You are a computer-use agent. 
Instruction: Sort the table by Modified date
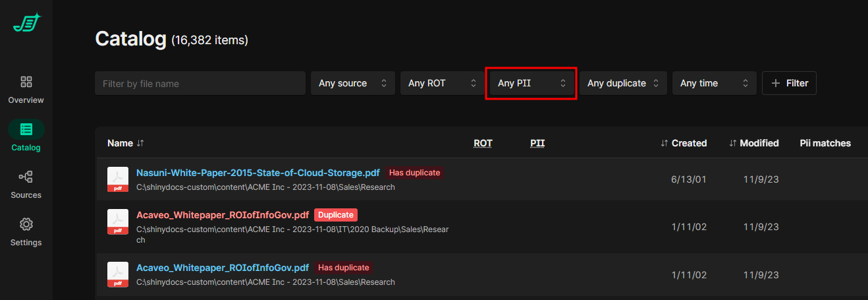point(754,143)
